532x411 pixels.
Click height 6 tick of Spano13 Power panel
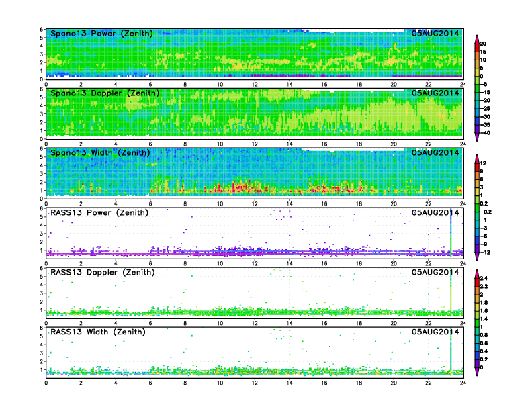point(42,29)
